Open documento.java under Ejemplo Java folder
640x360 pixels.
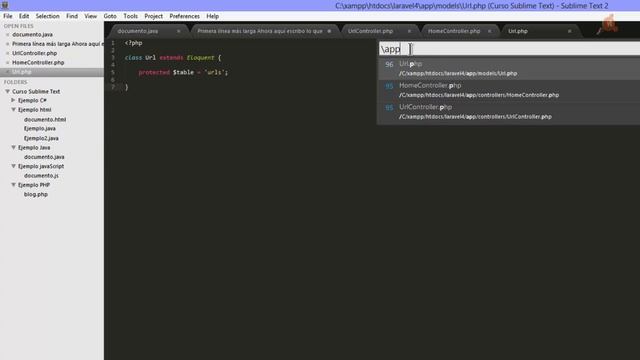pos(44,157)
